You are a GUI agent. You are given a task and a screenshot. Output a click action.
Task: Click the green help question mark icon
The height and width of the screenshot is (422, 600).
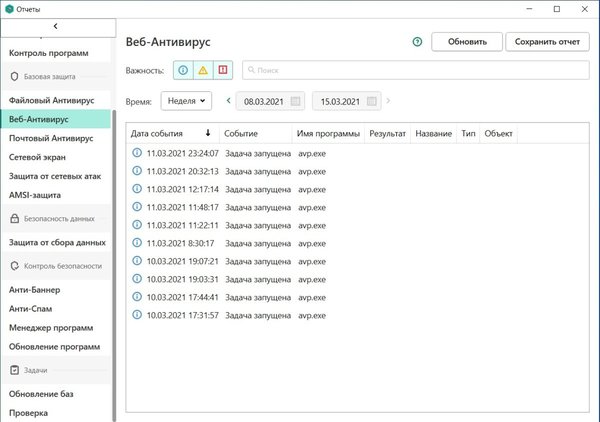point(416,42)
